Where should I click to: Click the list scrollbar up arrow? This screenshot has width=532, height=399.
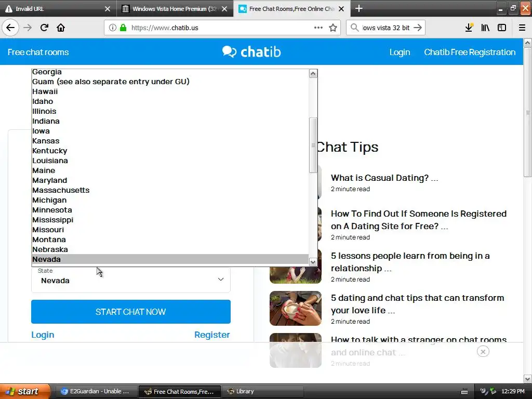(313, 74)
